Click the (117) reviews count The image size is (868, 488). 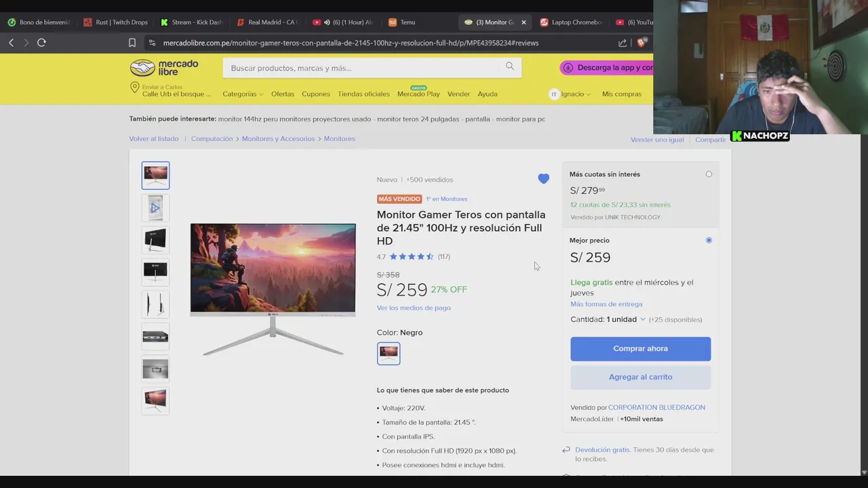(x=444, y=257)
